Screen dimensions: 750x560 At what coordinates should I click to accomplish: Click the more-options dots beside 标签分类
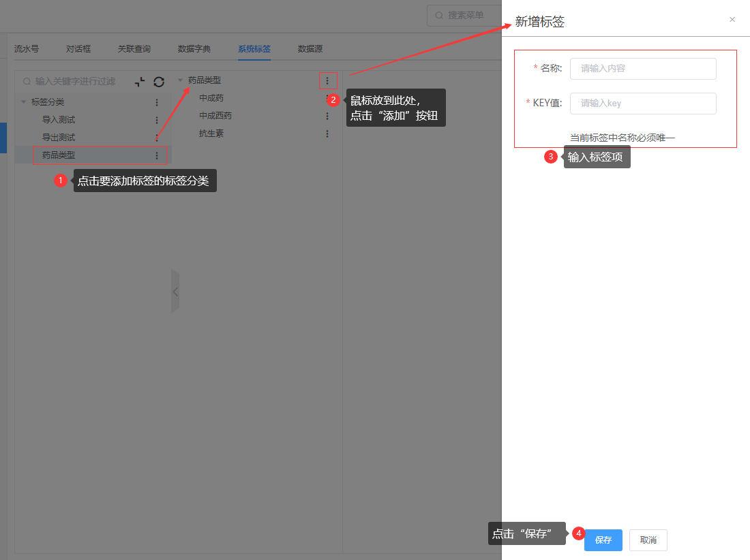coord(156,102)
